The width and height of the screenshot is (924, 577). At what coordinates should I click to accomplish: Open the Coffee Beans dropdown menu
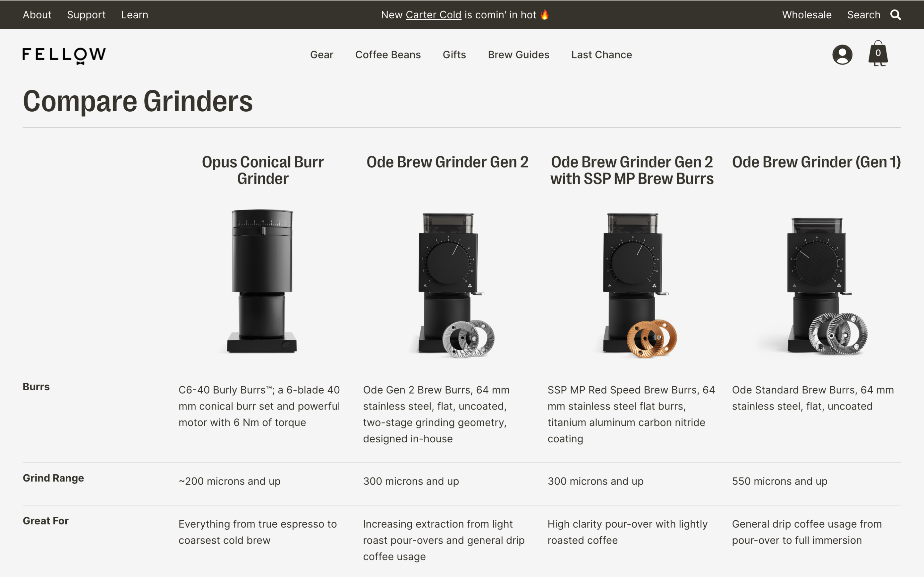pos(388,55)
